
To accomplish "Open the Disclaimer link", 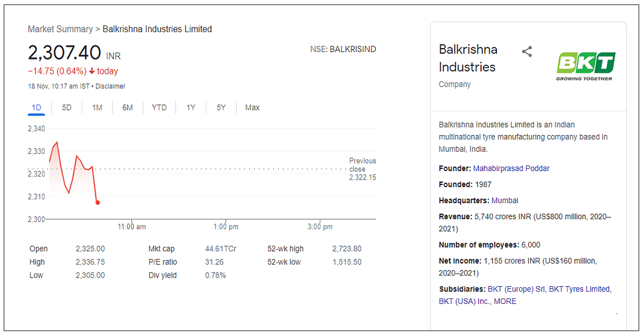I will pos(111,86).
